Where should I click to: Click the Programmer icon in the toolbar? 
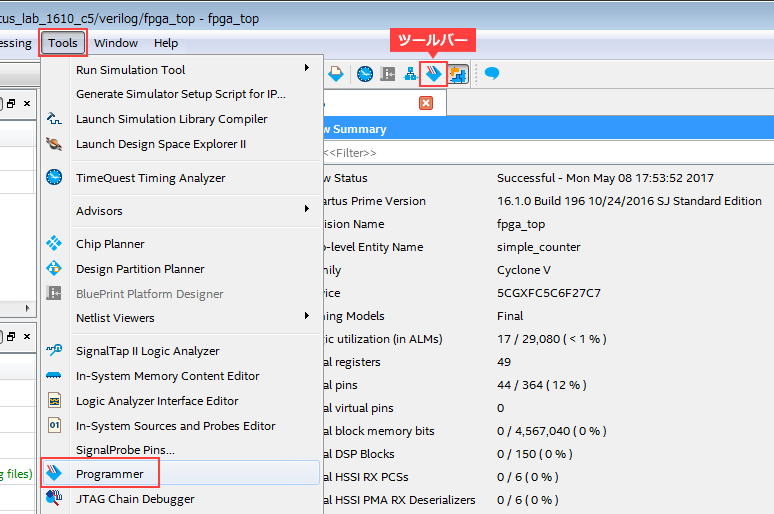click(x=433, y=74)
